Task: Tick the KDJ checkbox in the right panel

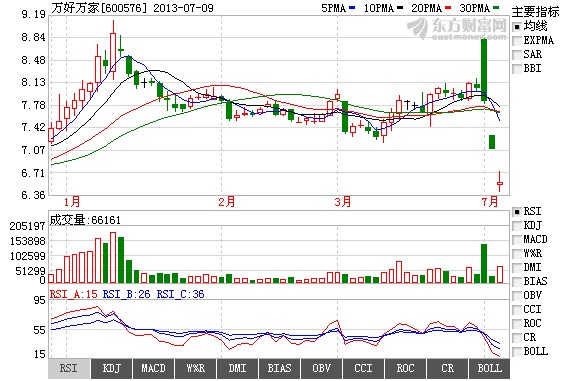Action: click(517, 226)
